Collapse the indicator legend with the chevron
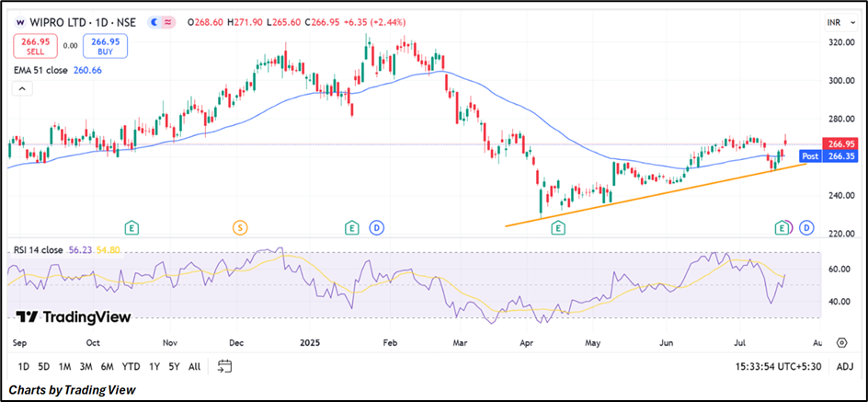The width and height of the screenshot is (868, 402). click(20, 89)
